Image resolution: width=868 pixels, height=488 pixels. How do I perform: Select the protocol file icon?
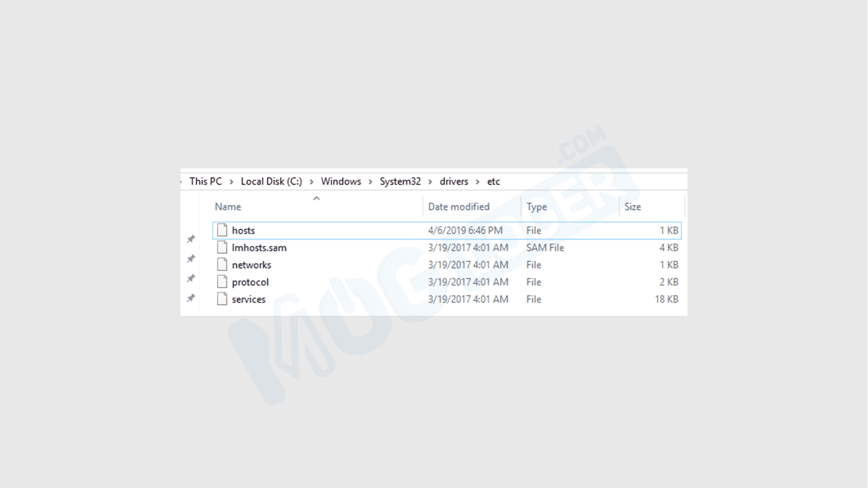(x=222, y=281)
